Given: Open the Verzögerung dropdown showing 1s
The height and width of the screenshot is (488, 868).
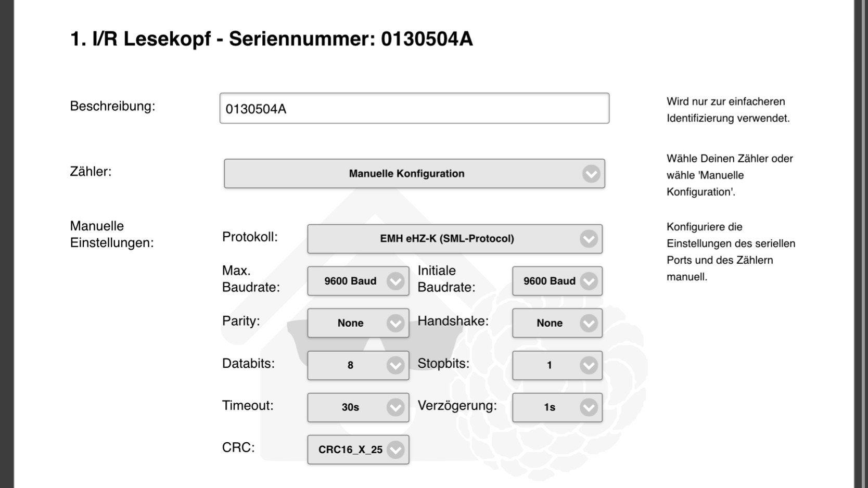Looking at the screenshot, I should (x=557, y=407).
